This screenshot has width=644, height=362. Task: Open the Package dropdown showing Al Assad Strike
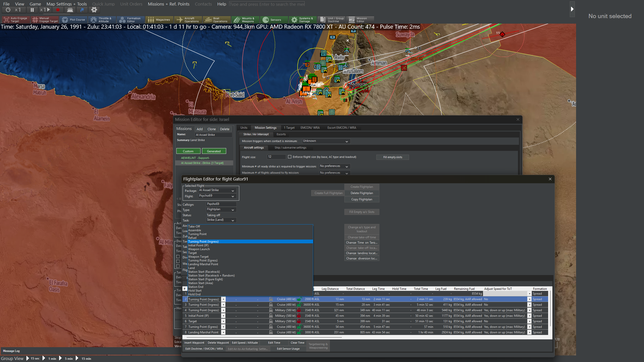pyautogui.click(x=217, y=190)
